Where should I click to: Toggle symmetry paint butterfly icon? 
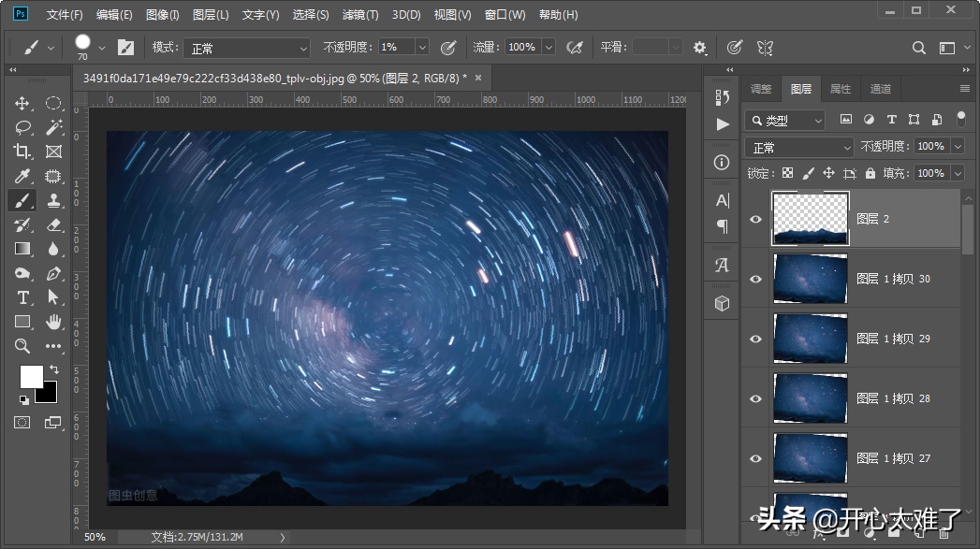pyautogui.click(x=765, y=48)
